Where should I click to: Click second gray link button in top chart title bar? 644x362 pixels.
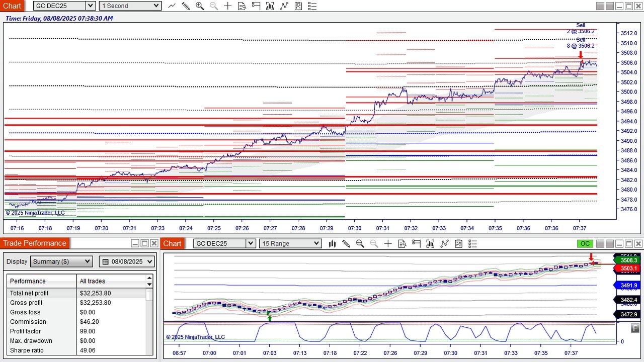click(610, 6)
